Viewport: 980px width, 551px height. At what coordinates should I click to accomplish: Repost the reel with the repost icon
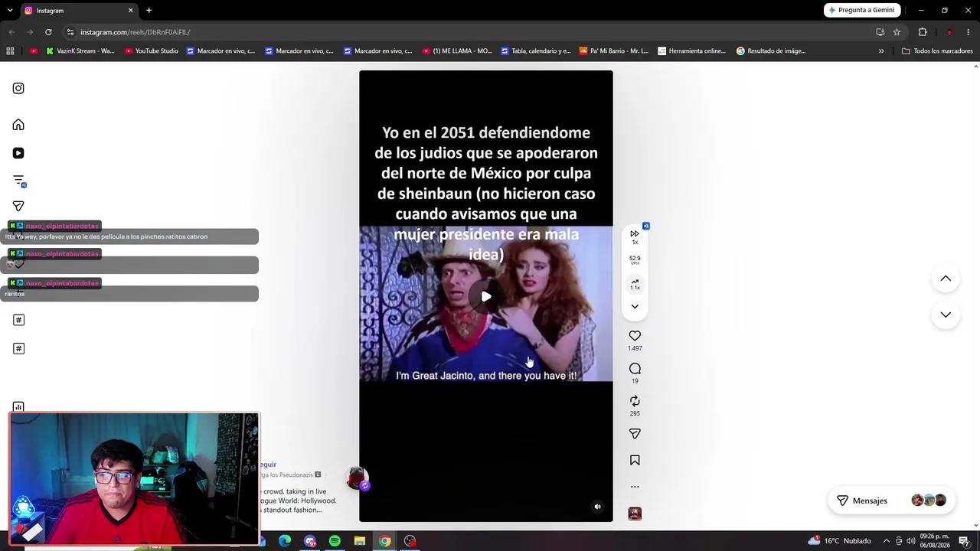(x=635, y=401)
